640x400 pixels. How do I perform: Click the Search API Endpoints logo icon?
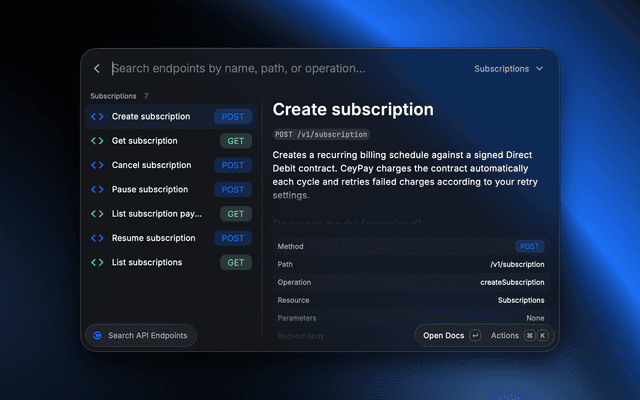coord(97,336)
